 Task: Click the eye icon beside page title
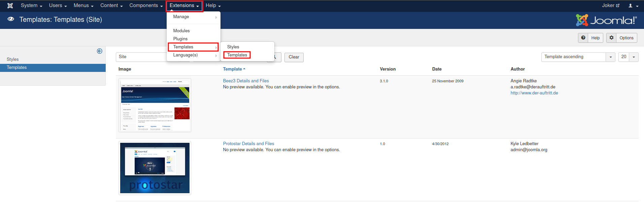(x=11, y=19)
